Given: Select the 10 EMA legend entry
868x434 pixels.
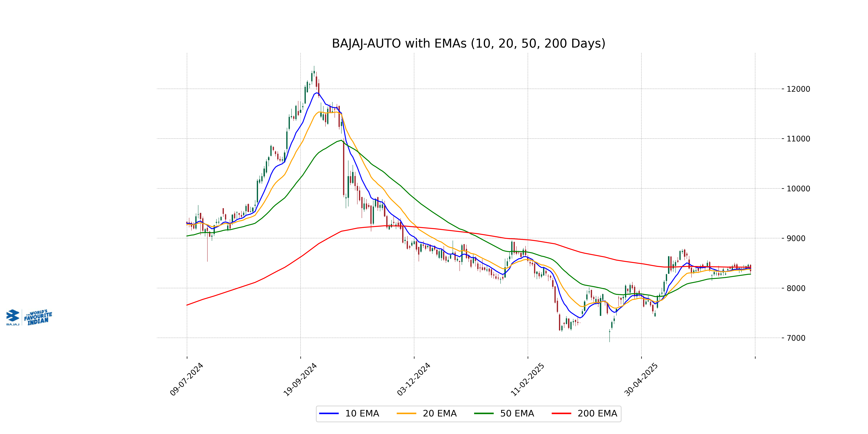Looking at the screenshot, I should click(x=349, y=413).
